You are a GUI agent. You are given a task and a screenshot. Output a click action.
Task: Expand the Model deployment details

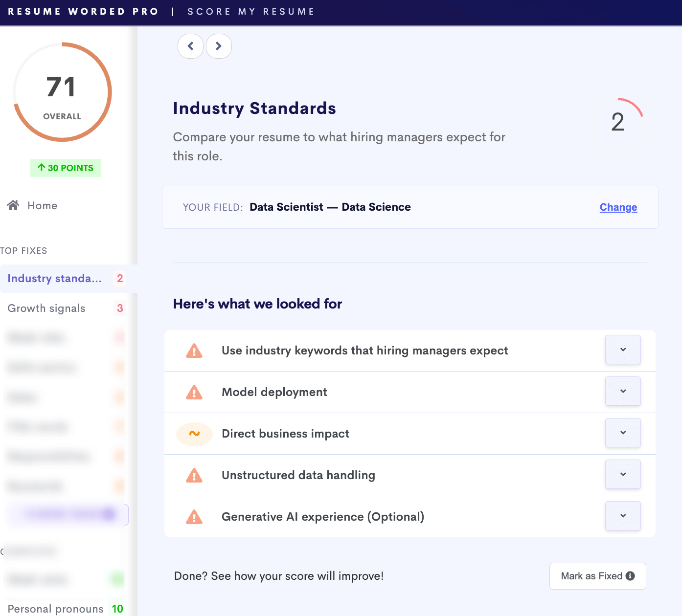[x=623, y=391]
